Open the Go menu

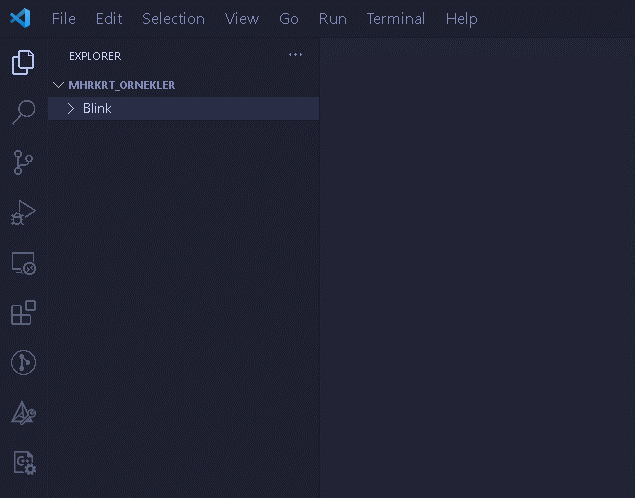coord(289,19)
